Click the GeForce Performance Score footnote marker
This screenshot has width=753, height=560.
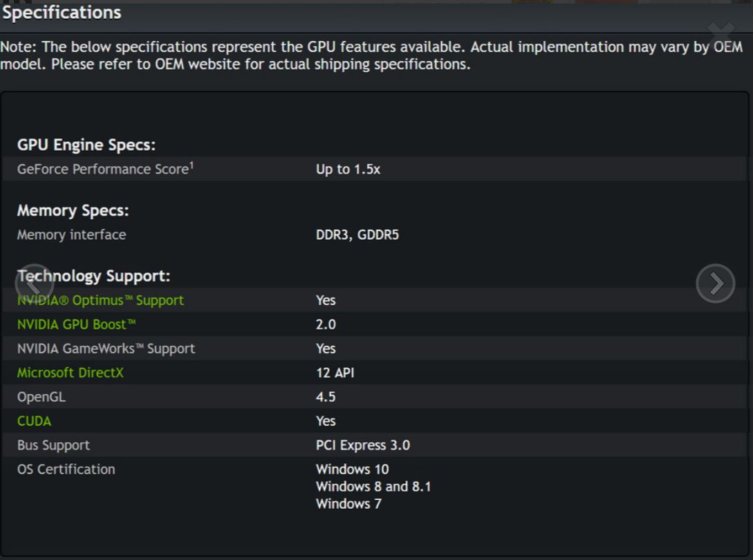(x=191, y=165)
